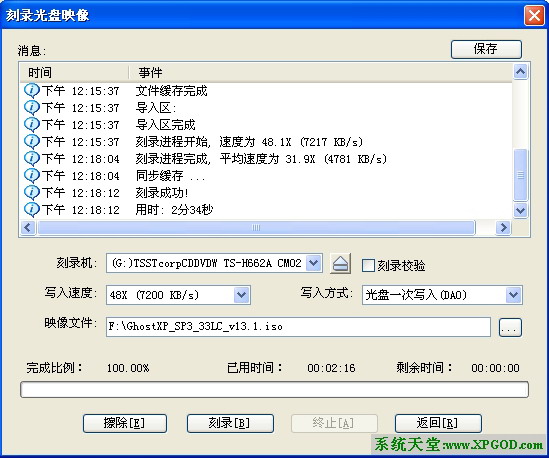Open the 写入速度 speed dropdown
The width and height of the screenshot is (549, 458).
(241, 295)
